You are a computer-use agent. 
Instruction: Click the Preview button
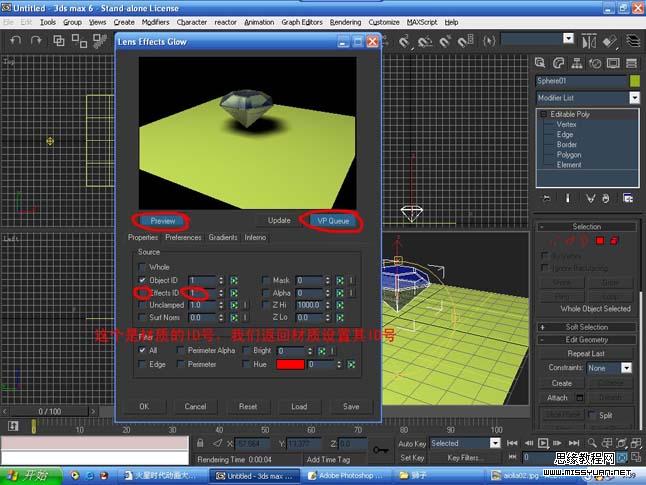pos(162,221)
